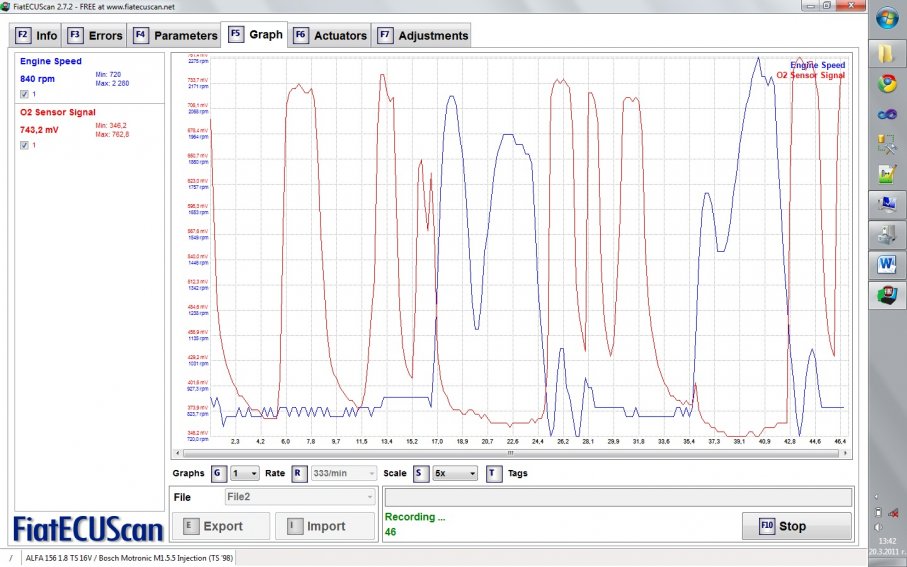The height and width of the screenshot is (567, 907).
Task: Click the S Scale shortcut icon
Action: pyautogui.click(x=420, y=473)
